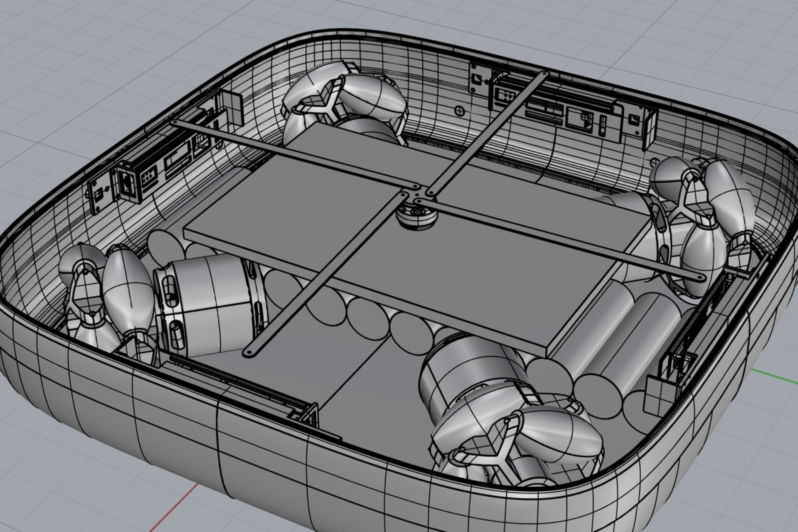
Task: Select the circular crosshair hole on the rear wall
Action: click(459, 111)
